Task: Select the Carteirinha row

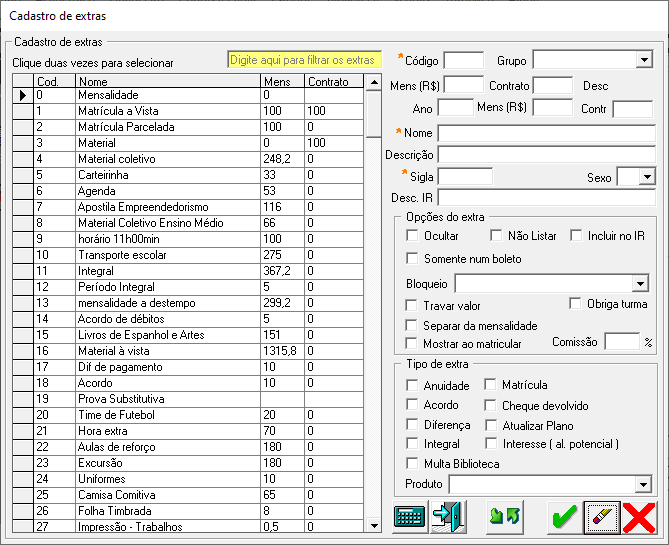Action: [x=188, y=175]
